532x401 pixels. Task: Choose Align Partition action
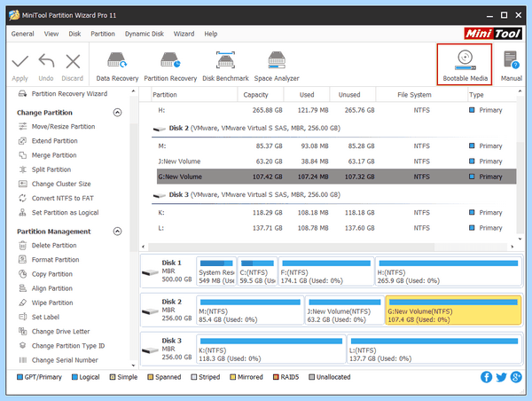pyautogui.click(x=52, y=288)
